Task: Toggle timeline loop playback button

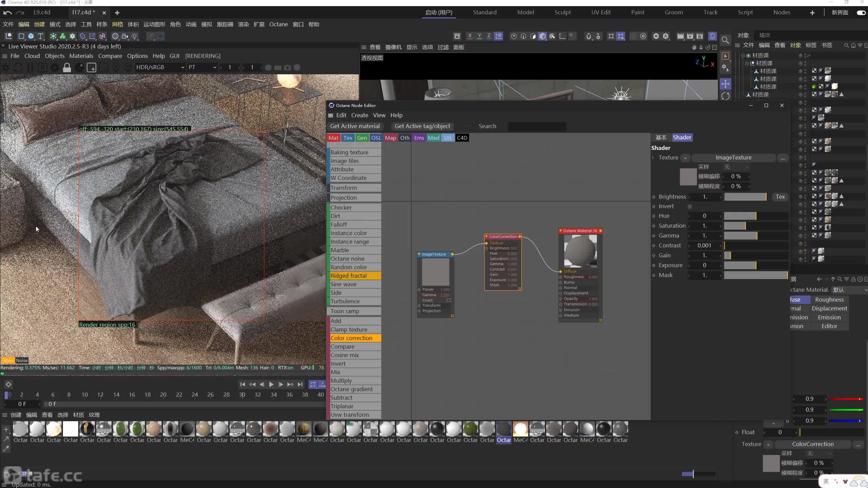Action: 313,384
